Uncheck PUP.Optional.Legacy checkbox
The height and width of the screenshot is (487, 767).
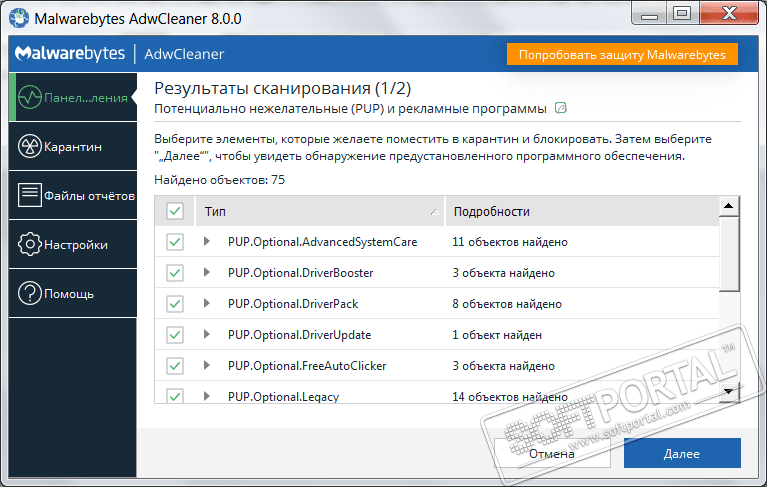[175, 396]
